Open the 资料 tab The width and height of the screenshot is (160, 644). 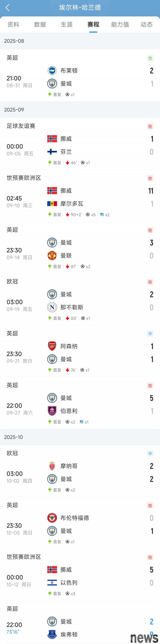(x=13, y=24)
